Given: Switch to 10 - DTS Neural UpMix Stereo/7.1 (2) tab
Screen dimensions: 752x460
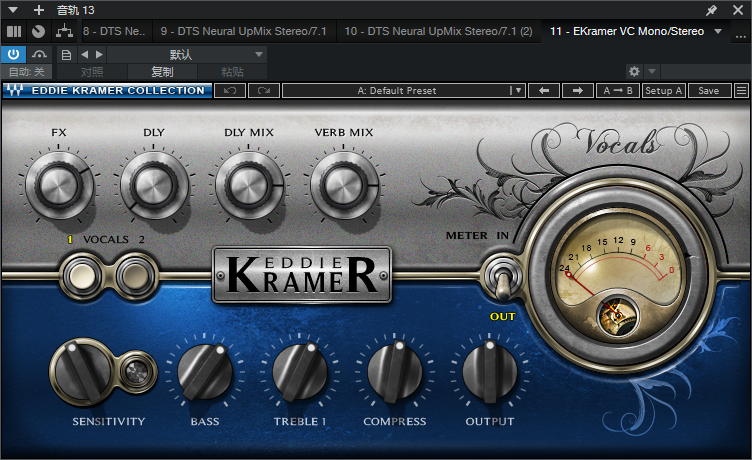Looking at the screenshot, I should [x=438, y=32].
